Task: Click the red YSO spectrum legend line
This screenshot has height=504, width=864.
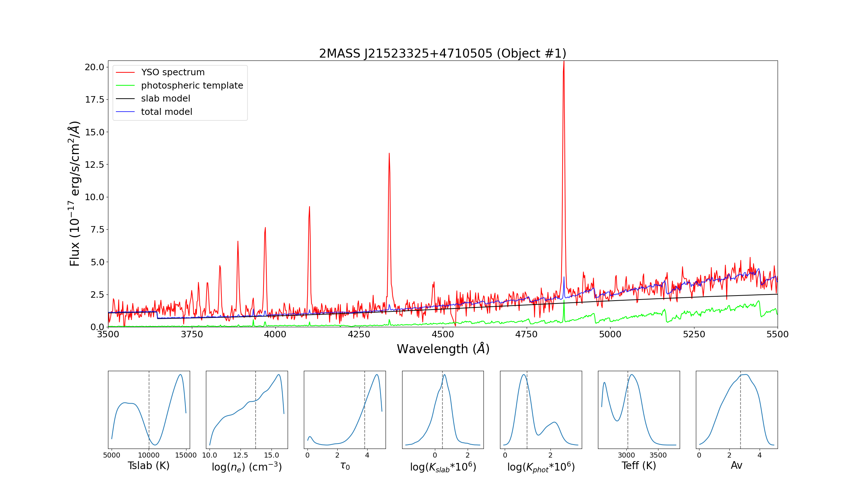Action: tap(125, 72)
